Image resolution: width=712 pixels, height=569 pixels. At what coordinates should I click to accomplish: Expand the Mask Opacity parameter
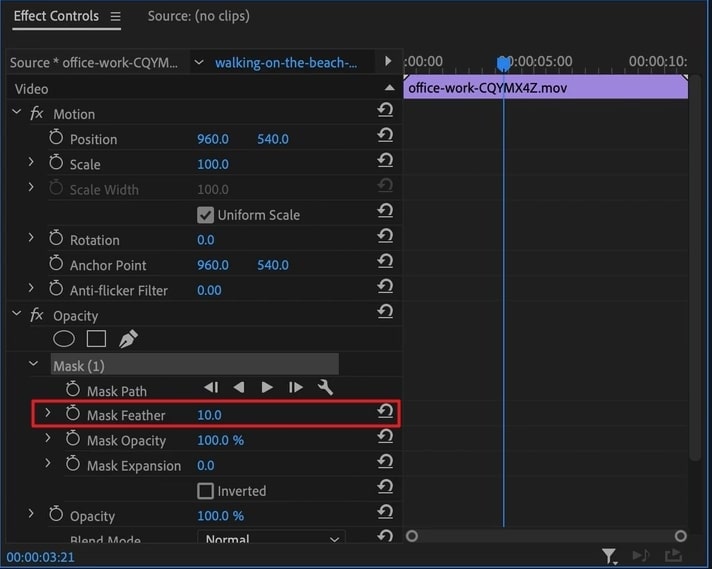(x=48, y=438)
